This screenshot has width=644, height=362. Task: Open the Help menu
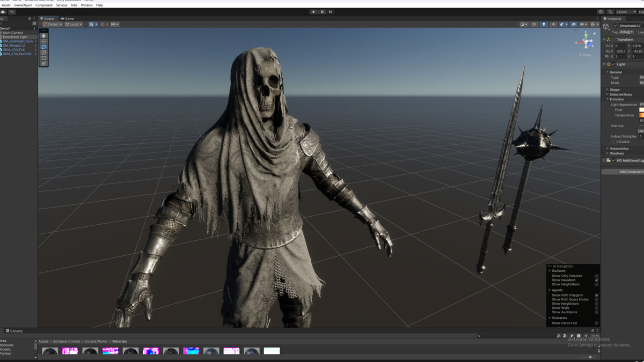pyautogui.click(x=99, y=5)
